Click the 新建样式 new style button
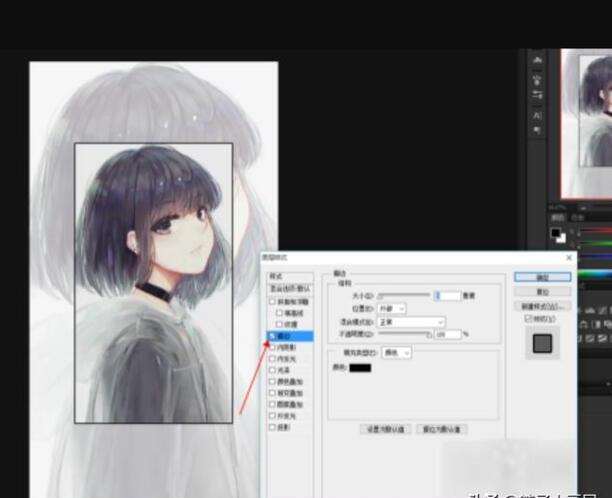This screenshot has height=498, width=612. pos(543,306)
